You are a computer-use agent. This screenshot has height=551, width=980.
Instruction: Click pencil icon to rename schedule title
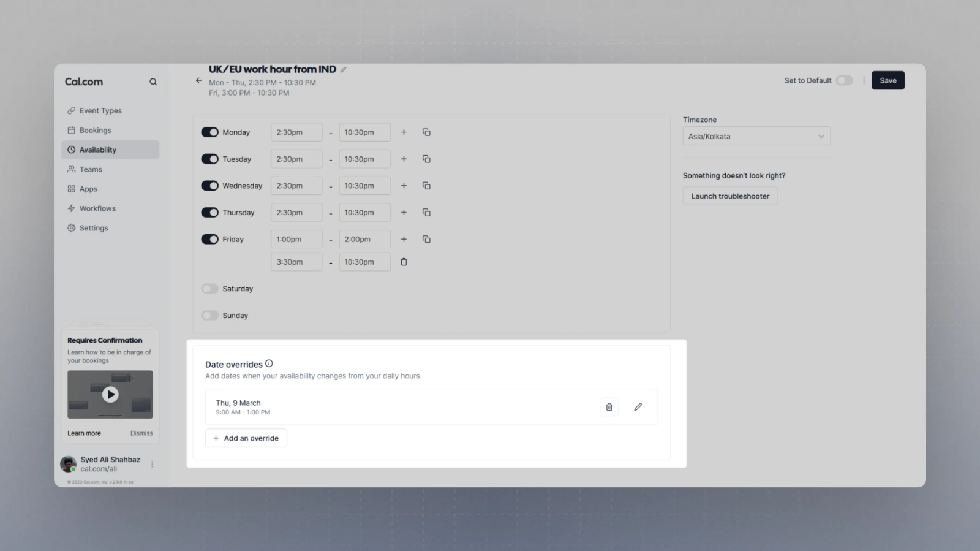344,70
